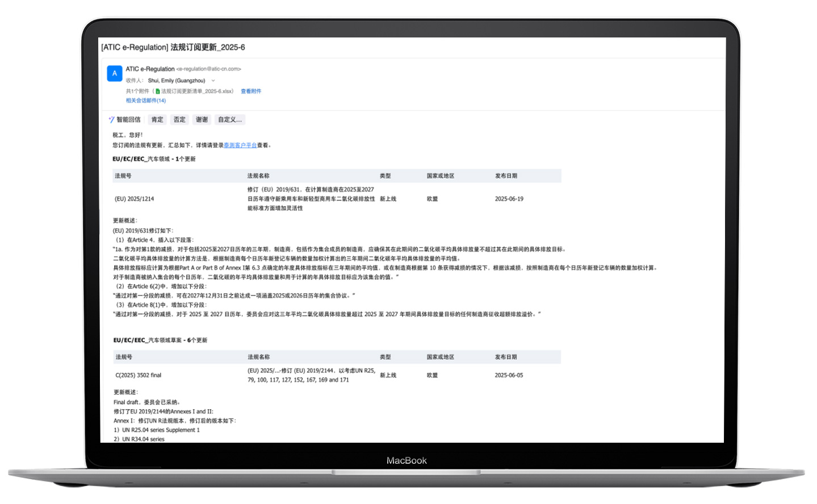Image resolution: width=817 pixels, height=504 pixels.
Task: Choose the 否定 quick reply
Action: 179,120
